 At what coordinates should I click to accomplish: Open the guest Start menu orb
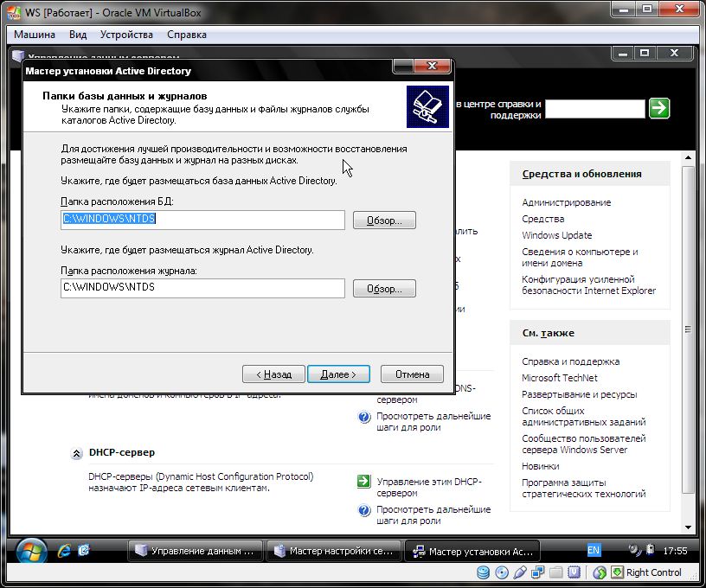point(31,551)
